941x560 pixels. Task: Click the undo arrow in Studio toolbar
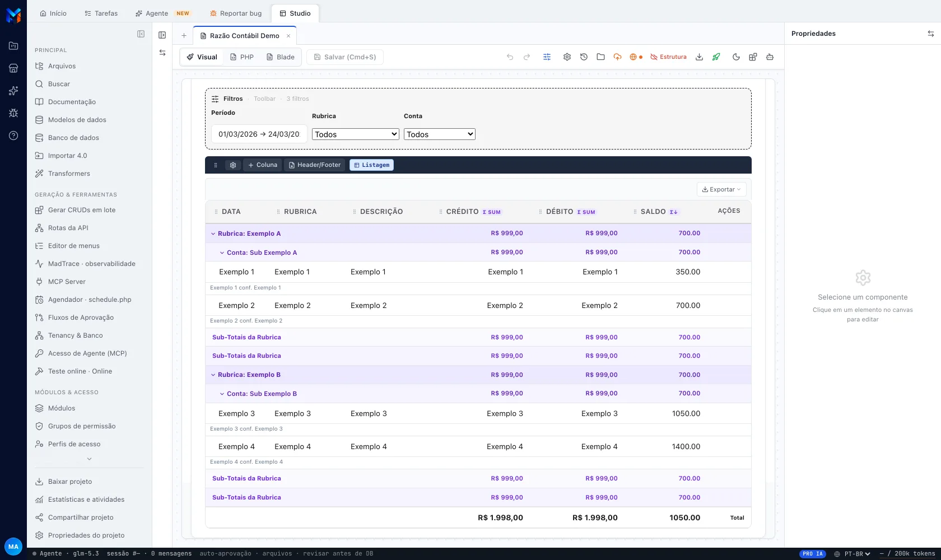510,57
